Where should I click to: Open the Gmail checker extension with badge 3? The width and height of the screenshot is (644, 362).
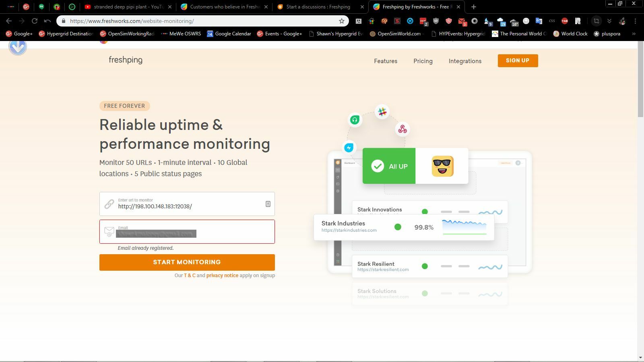462,21
